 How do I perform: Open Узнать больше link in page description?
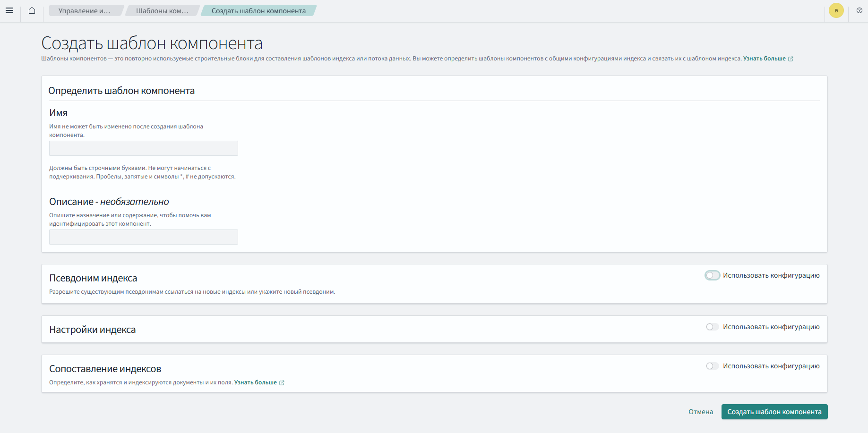pyautogui.click(x=764, y=59)
